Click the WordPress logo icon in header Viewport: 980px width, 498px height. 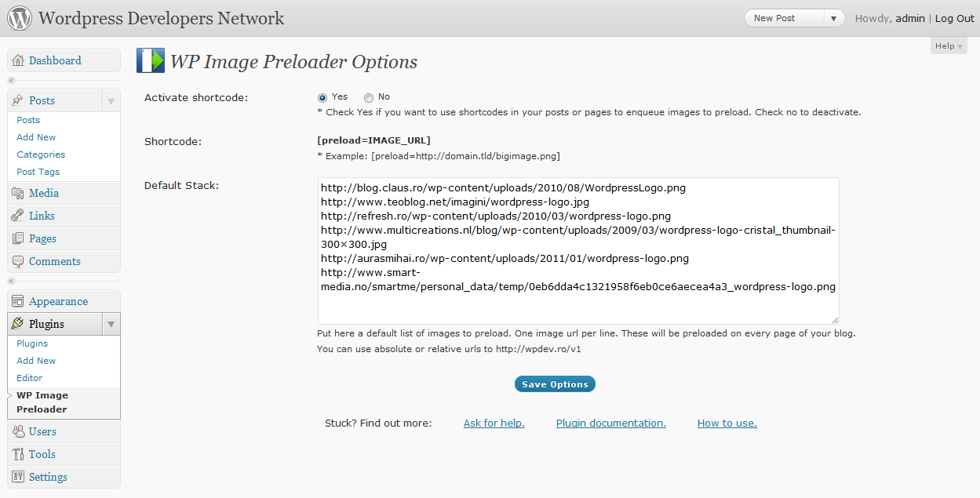[20, 17]
